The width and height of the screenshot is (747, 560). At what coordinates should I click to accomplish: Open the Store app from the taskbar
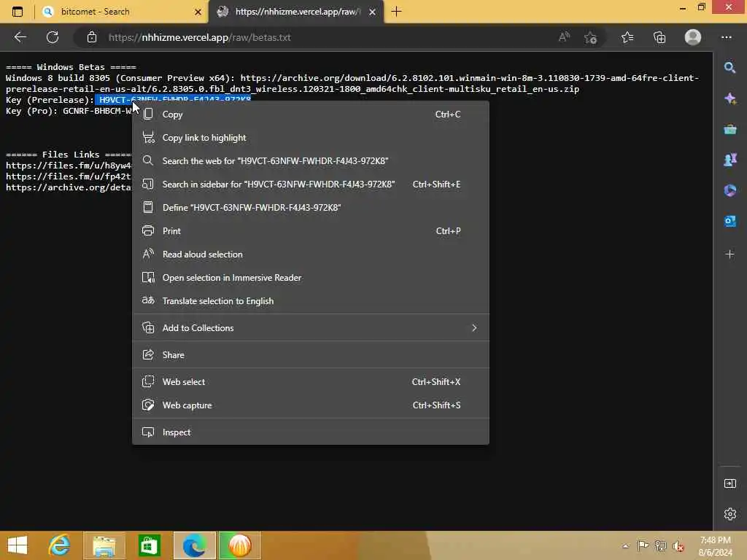click(x=149, y=545)
